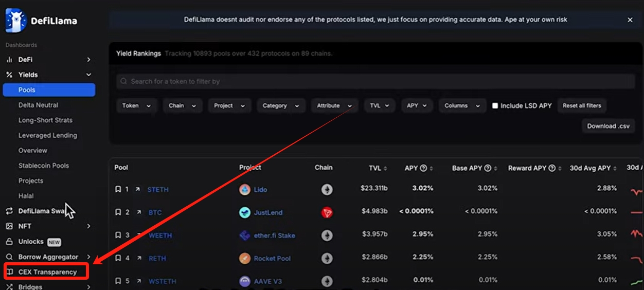Click the STETH 30d APY sparkline chart
The image size is (644, 290).
(x=637, y=191)
